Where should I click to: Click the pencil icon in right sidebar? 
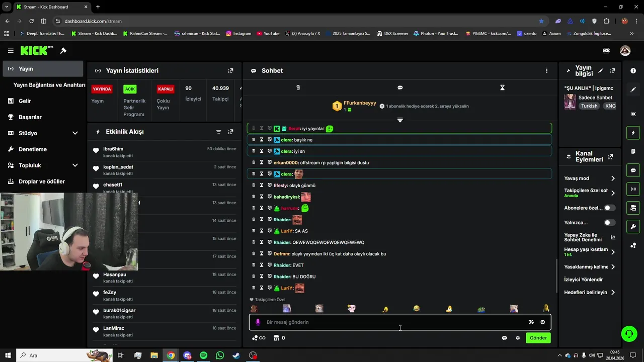(x=633, y=89)
